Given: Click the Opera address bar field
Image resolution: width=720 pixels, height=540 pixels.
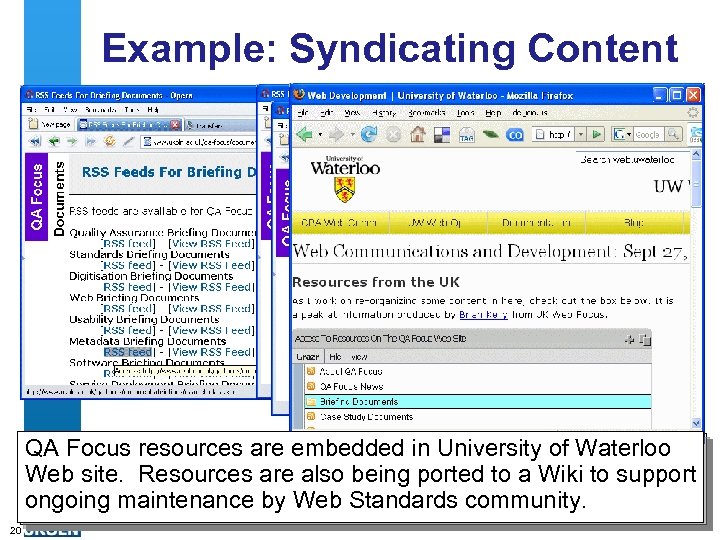Looking at the screenshot, I should [198, 142].
